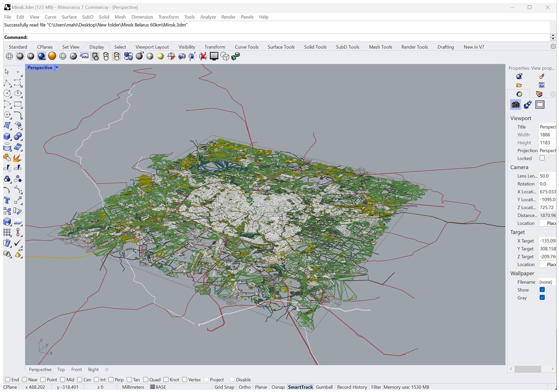
Task: Tick the Locked viewport checkbox
Action: click(542, 158)
